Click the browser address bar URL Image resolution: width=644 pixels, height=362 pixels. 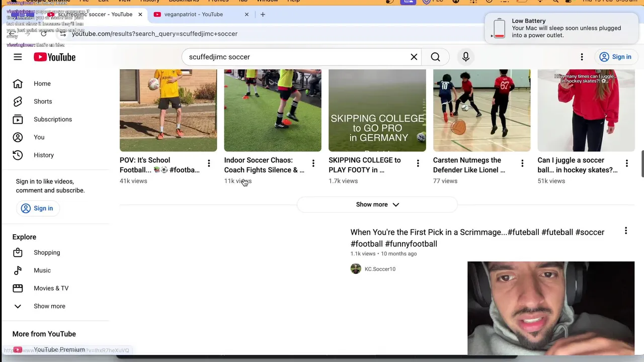tap(154, 34)
